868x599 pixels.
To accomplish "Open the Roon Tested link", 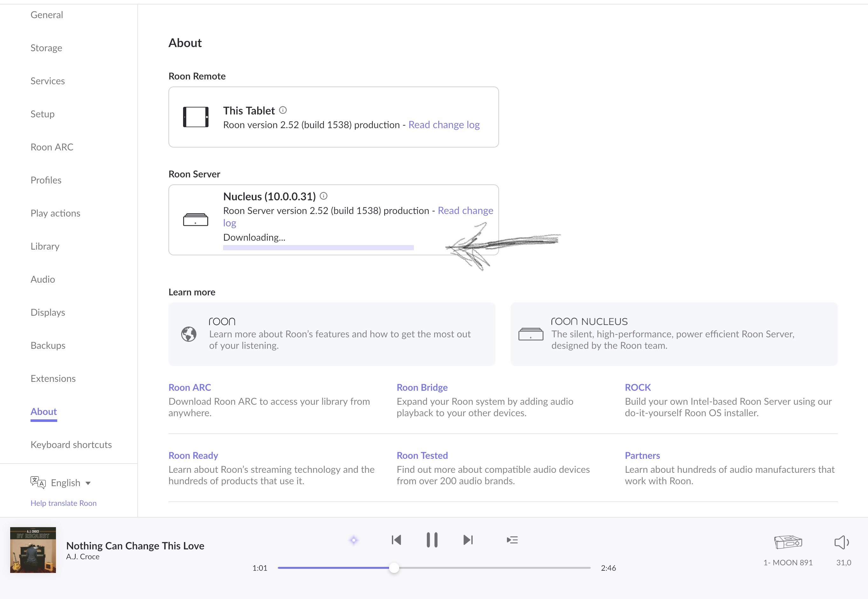I will coord(422,455).
